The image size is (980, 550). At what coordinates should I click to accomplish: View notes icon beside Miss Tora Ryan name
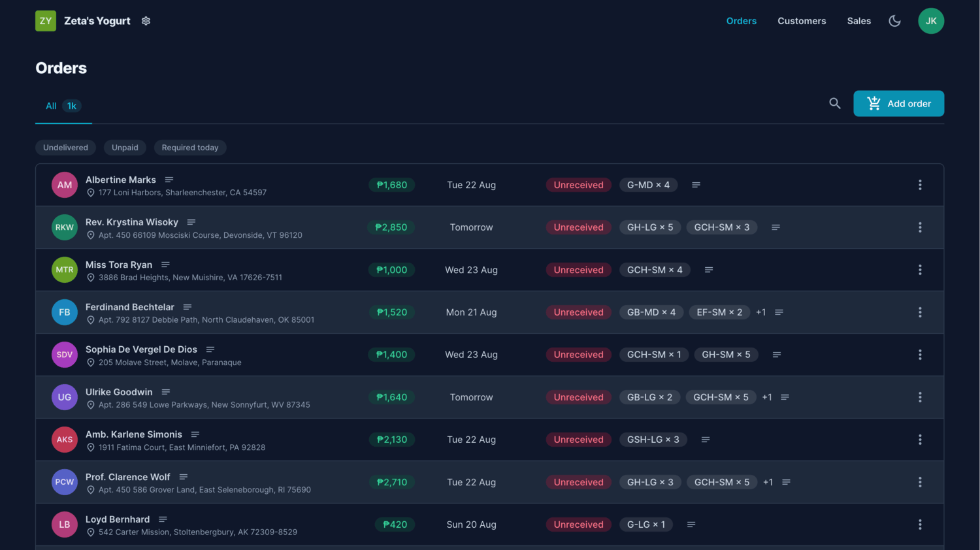(x=165, y=265)
